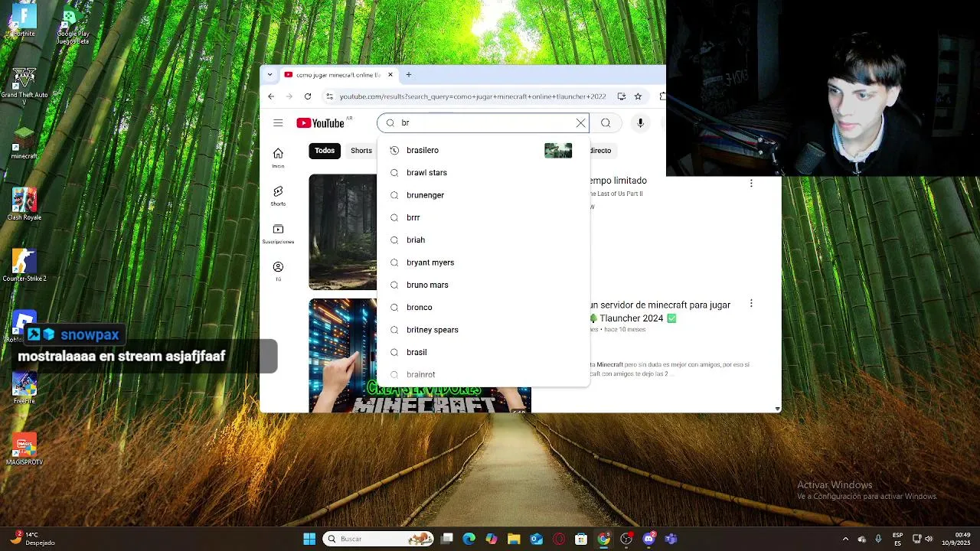Open the Inicio sidebar item
Image resolution: width=980 pixels, height=551 pixels.
point(278,158)
